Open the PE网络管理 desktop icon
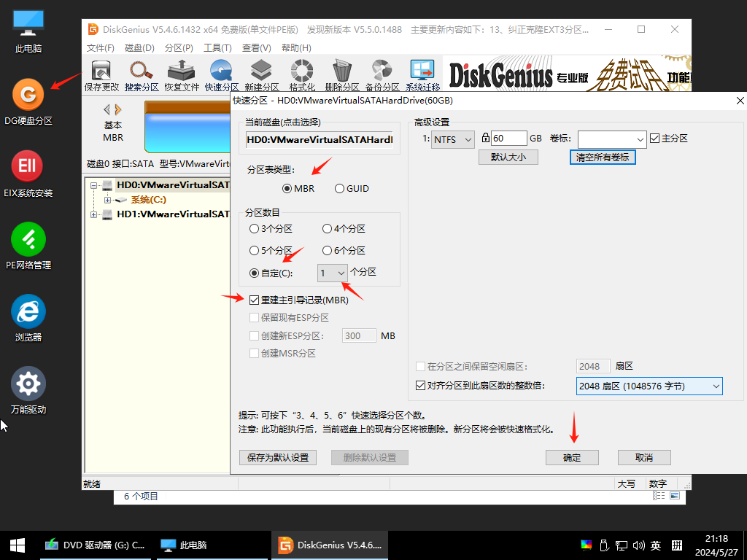This screenshot has width=747, height=560. tap(28, 246)
